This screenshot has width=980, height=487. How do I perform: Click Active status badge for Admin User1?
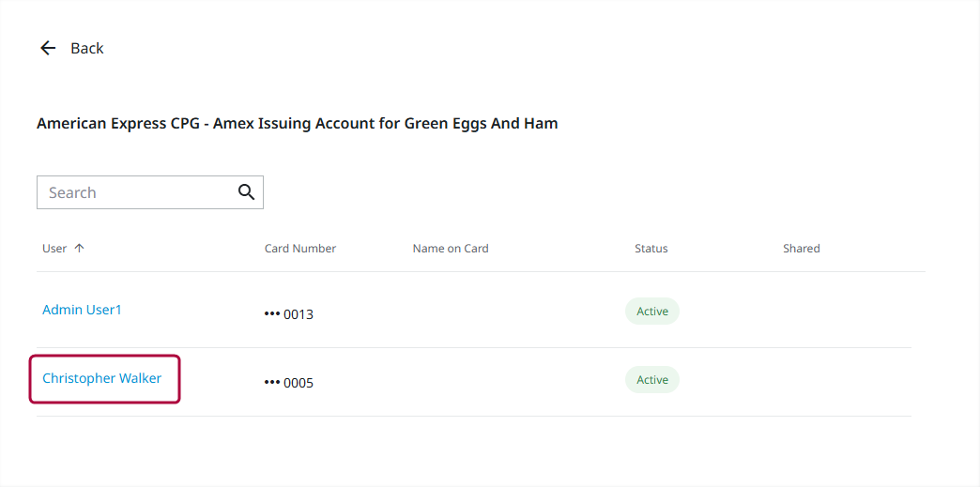[652, 312]
